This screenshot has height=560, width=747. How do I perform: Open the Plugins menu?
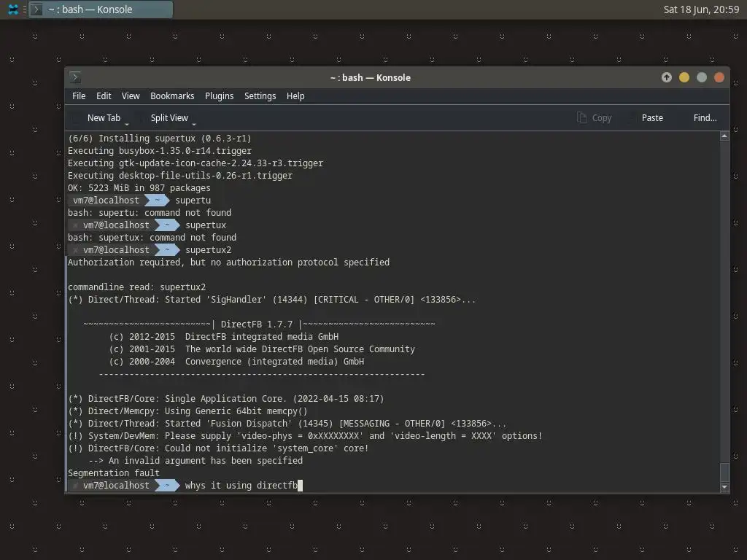click(219, 96)
